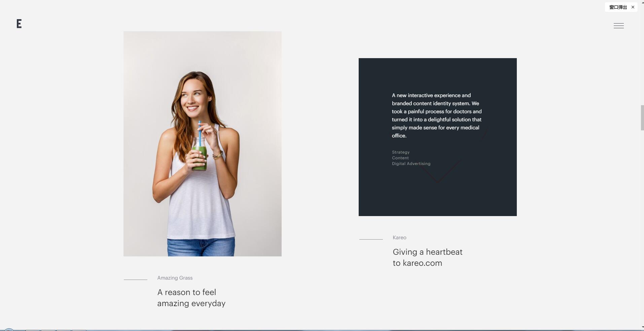This screenshot has width=644, height=331.
Task: Click the page vertical scrollbar thumb
Action: point(642,118)
